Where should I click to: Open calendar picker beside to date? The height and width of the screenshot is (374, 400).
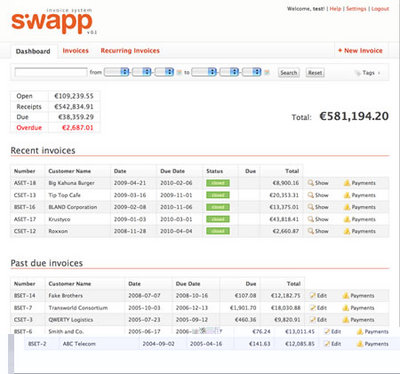pos(267,72)
